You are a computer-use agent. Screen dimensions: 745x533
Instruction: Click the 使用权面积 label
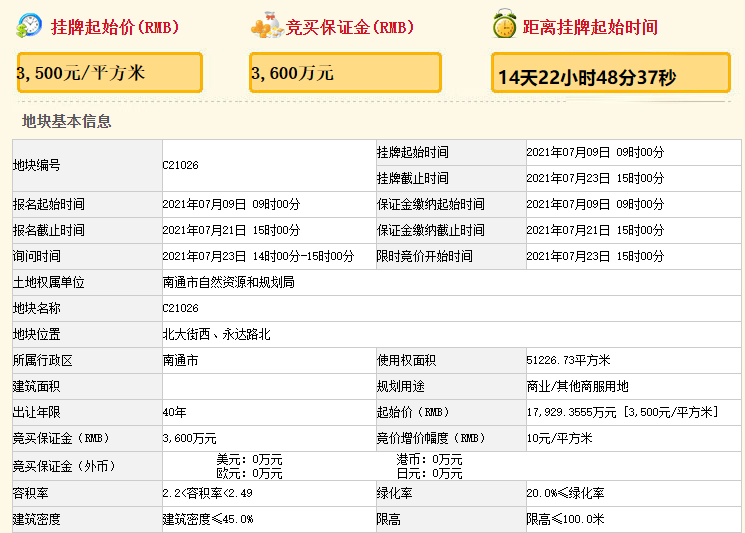[406, 361]
